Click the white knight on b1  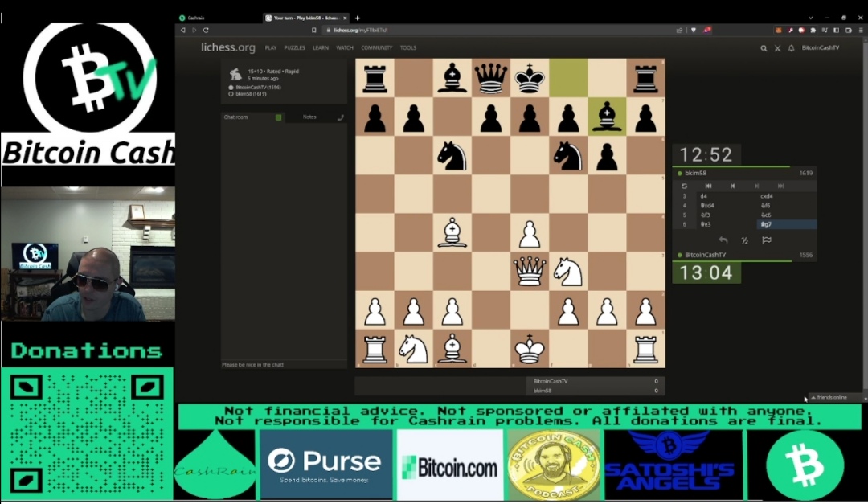pos(414,349)
